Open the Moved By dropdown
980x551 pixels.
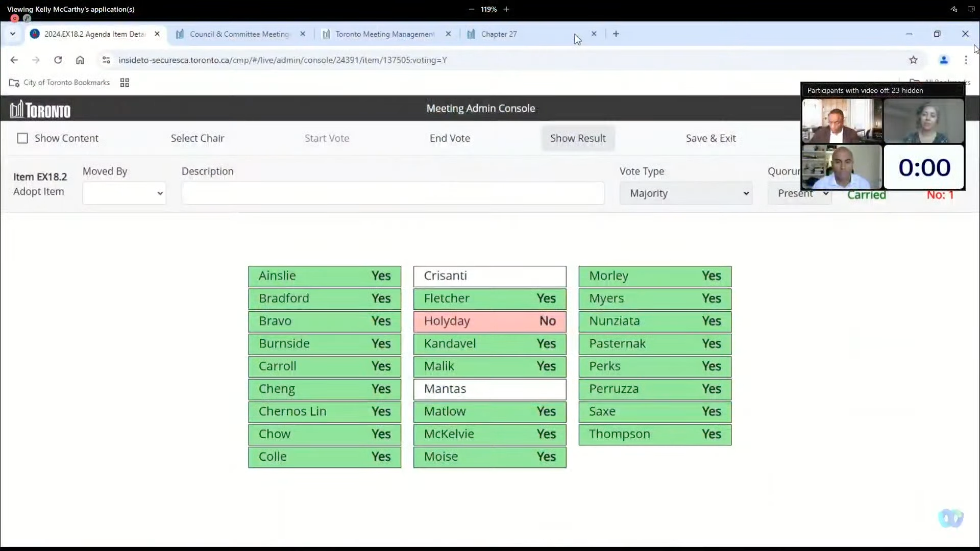tap(124, 193)
